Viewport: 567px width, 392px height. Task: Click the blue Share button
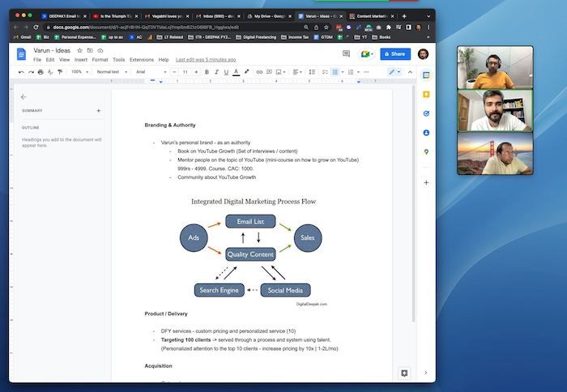(x=395, y=54)
